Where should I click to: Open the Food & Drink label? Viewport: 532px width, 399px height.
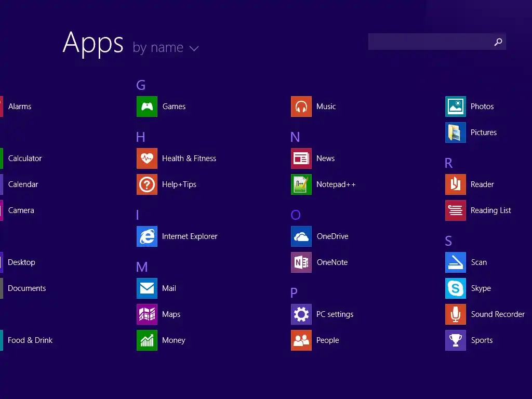coord(30,340)
